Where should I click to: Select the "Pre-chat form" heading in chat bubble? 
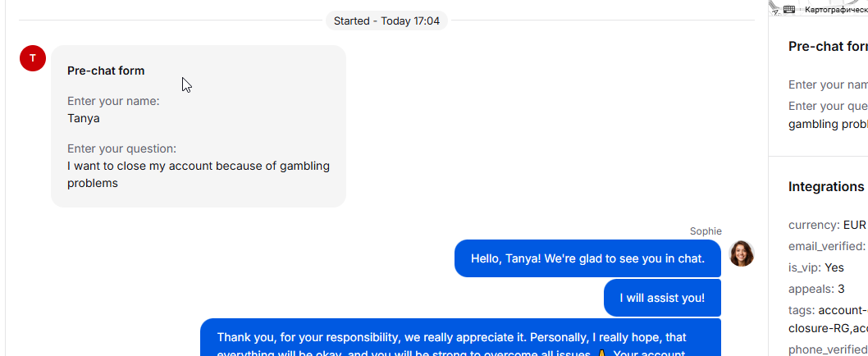click(106, 71)
